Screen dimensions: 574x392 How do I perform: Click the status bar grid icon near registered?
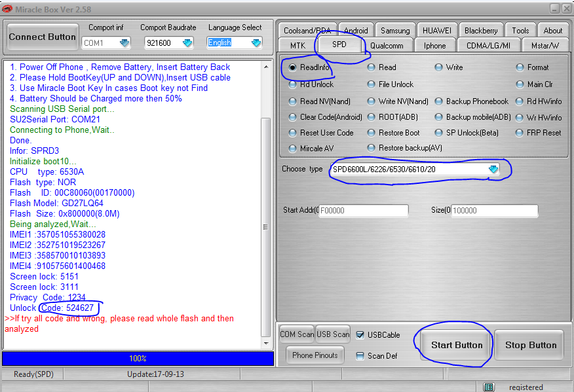[x=489, y=387]
